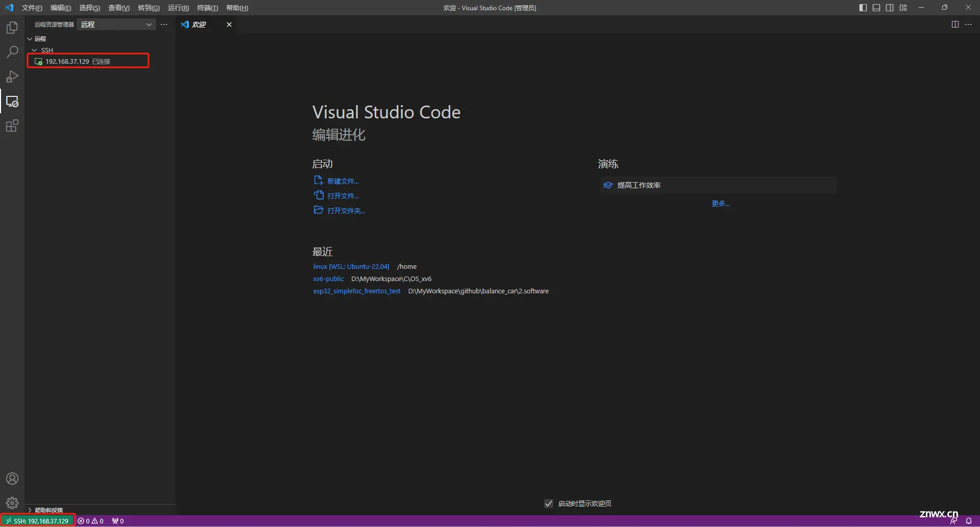
Task: Open editor More Actions ellipsis
Action: click(968, 24)
